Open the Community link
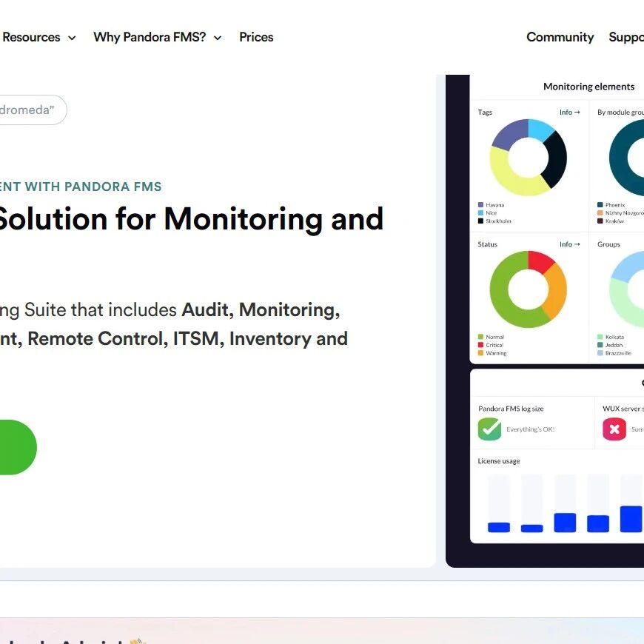 pos(560,37)
